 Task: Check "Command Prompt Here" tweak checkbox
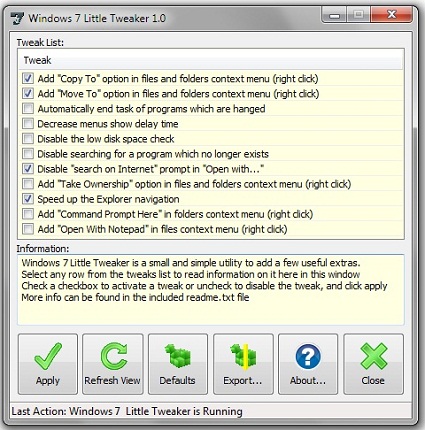click(28, 214)
